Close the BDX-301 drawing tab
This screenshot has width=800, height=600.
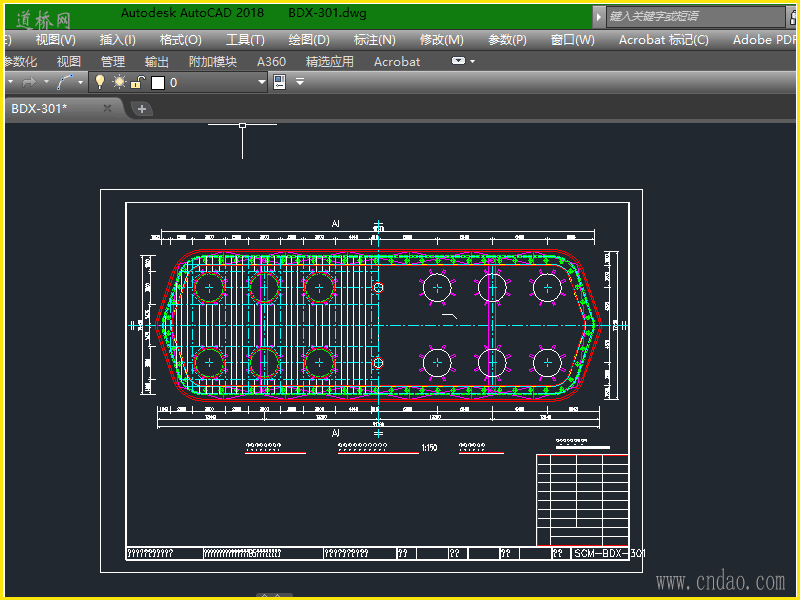pyautogui.click(x=108, y=108)
